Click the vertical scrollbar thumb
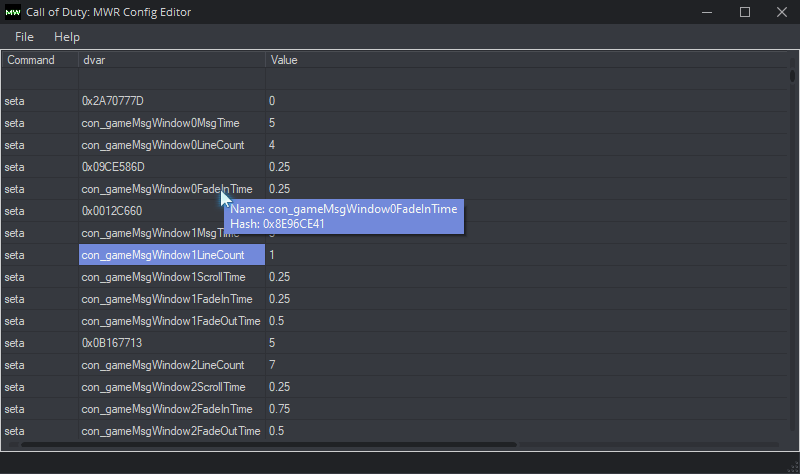 [x=792, y=76]
